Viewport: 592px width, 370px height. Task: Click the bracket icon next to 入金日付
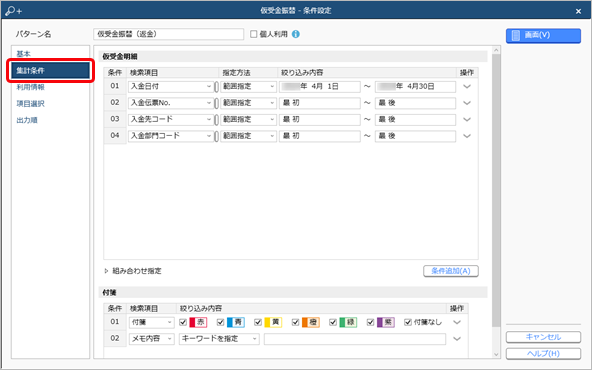tap(216, 87)
